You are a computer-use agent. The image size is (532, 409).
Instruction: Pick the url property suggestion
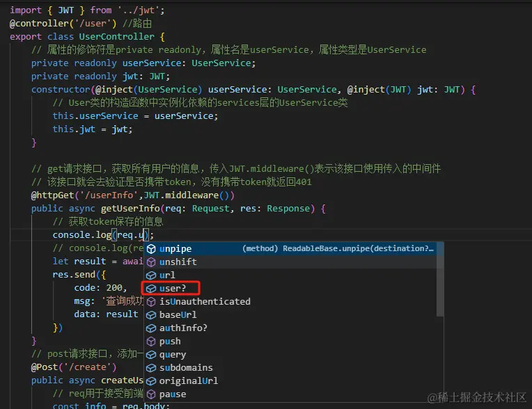[291, 275]
